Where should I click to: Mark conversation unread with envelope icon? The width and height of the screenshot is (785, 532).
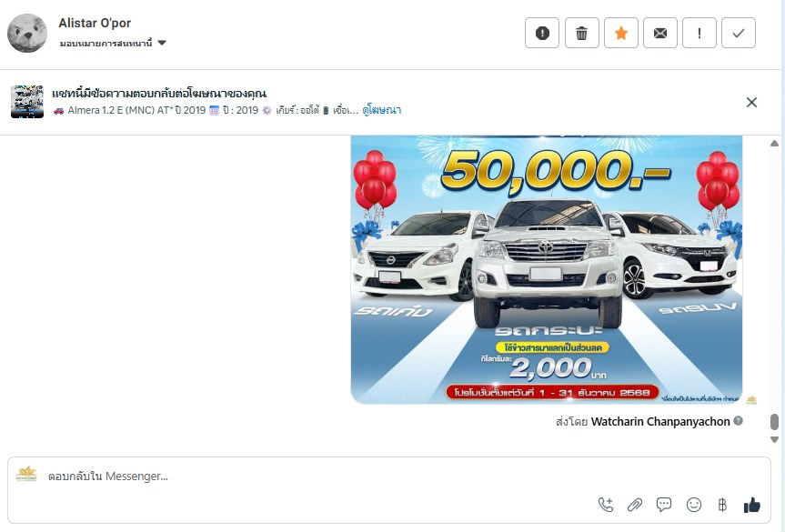[x=660, y=33]
